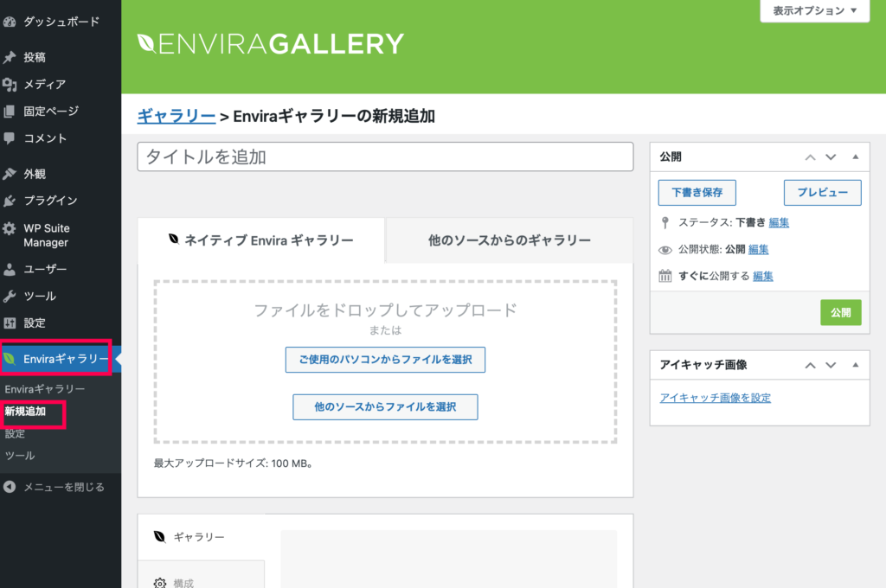The width and height of the screenshot is (886, 588).
Task: Move the アイキャッチ画像 panel down
Action: [x=831, y=365]
